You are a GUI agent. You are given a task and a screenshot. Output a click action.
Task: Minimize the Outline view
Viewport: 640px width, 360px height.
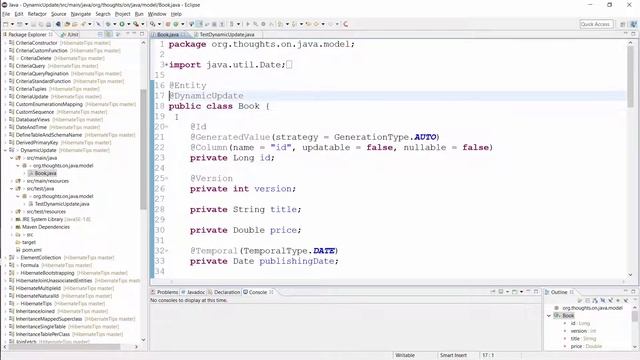[626, 291]
